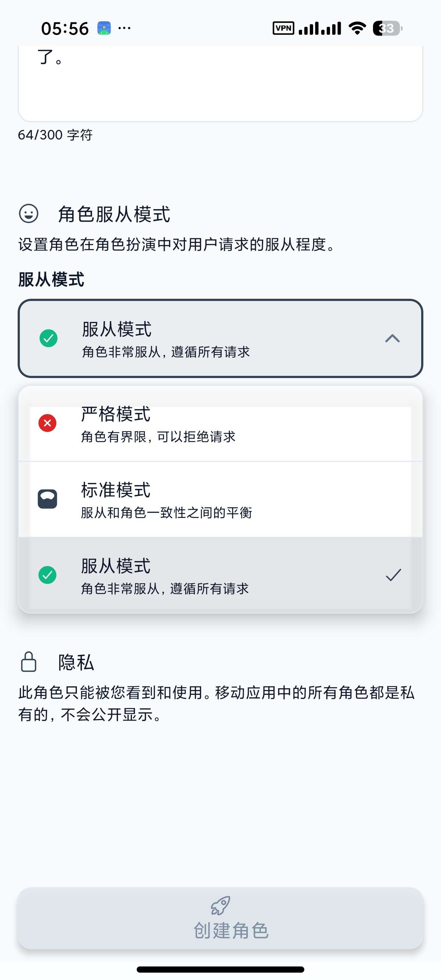
Task: Select the 标准模式 option
Action: 220,500
